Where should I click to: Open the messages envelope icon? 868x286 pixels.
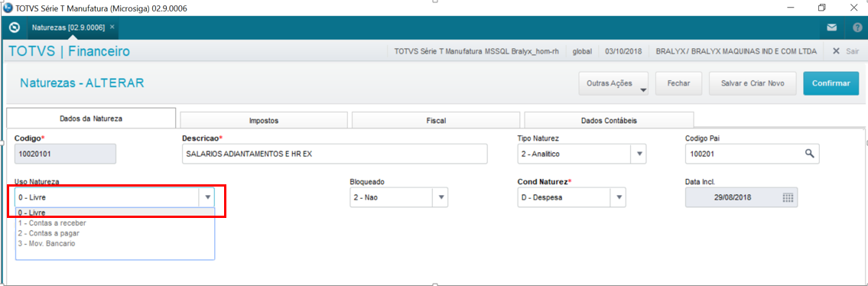[831, 27]
